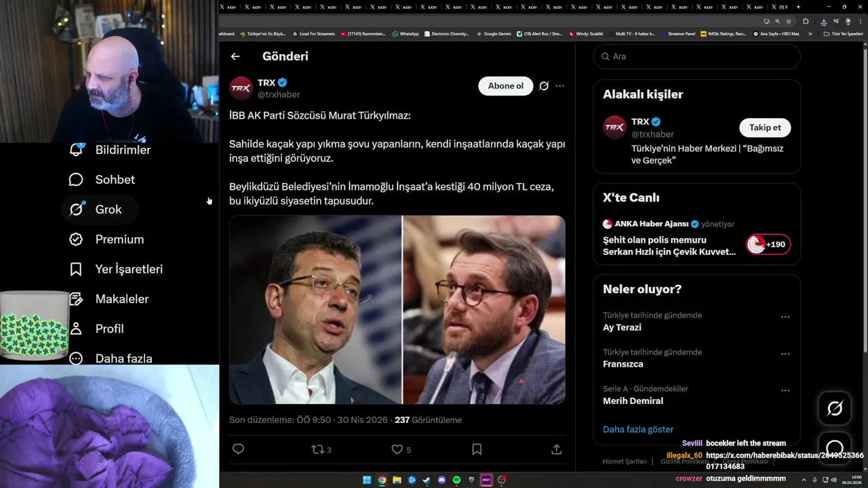Image resolution: width=868 pixels, height=488 pixels.
Task: Open Livad For Streamers bookmark
Action: click(313, 34)
